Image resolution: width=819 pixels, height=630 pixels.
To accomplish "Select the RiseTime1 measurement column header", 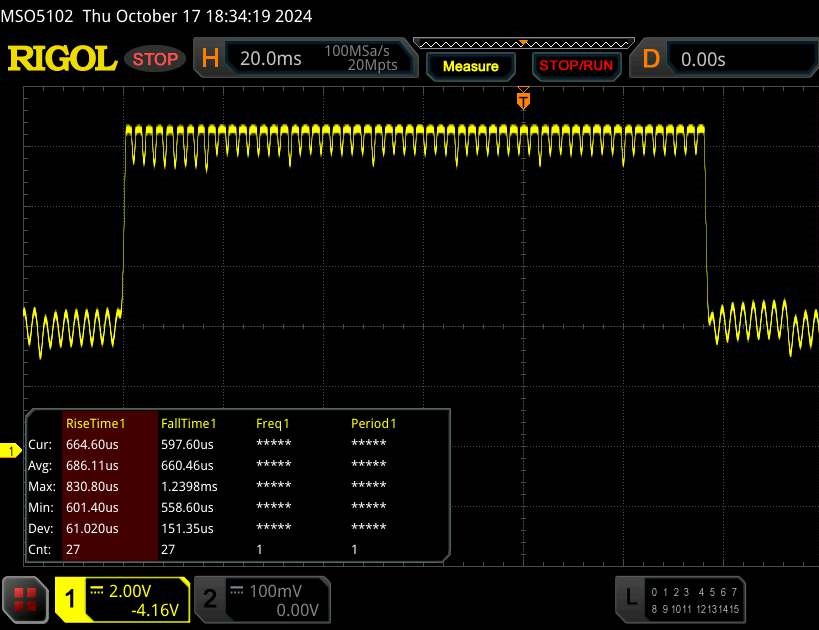I will click(x=109, y=423).
